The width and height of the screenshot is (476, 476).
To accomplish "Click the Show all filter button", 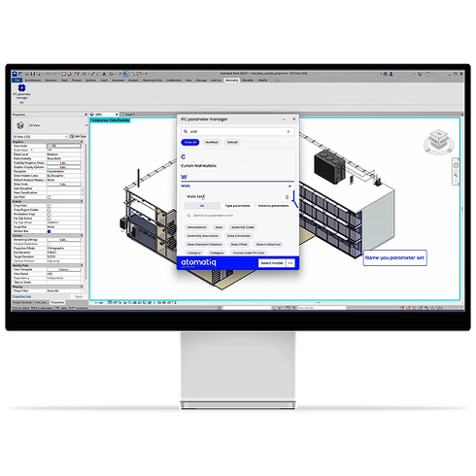I will (x=190, y=142).
